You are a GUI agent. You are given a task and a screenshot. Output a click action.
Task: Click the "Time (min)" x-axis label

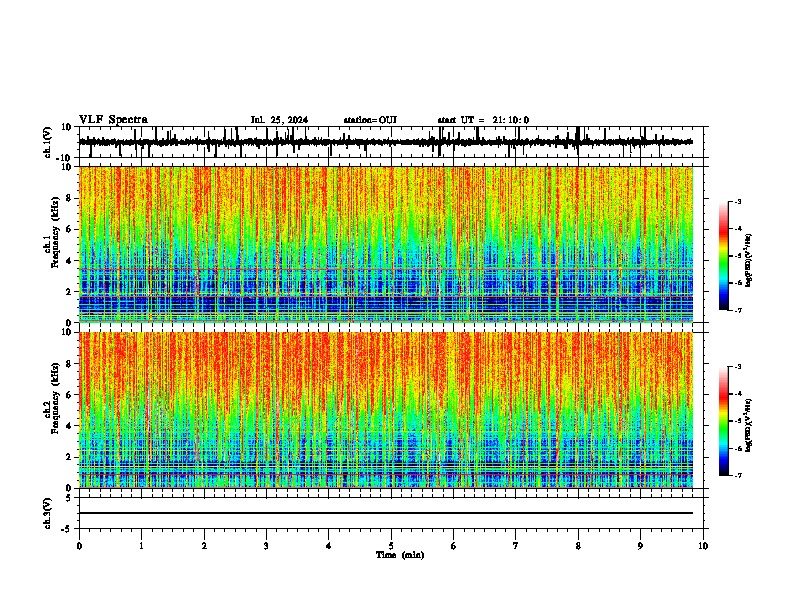click(x=400, y=555)
